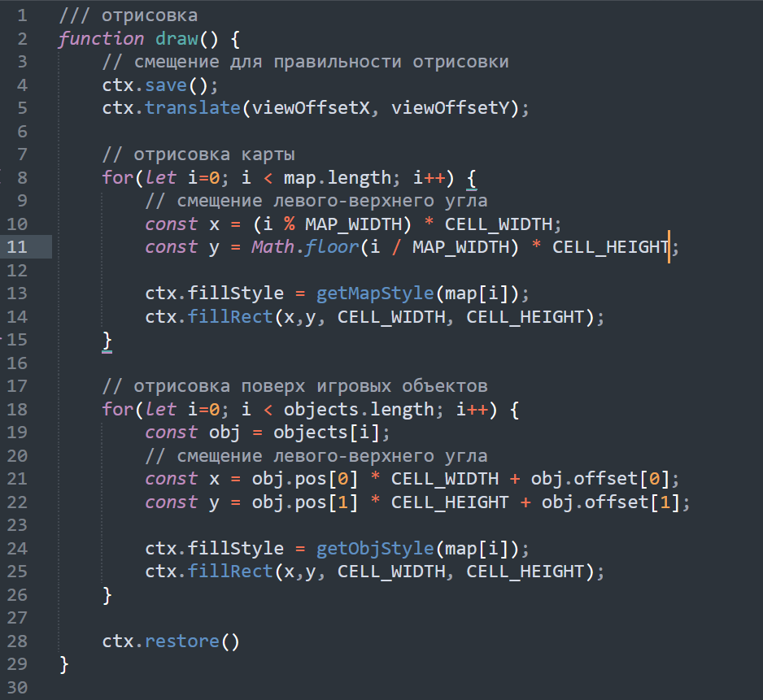Click the comment 'отрисовка карты'
The height and width of the screenshot is (700, 763).
[198, 154]
